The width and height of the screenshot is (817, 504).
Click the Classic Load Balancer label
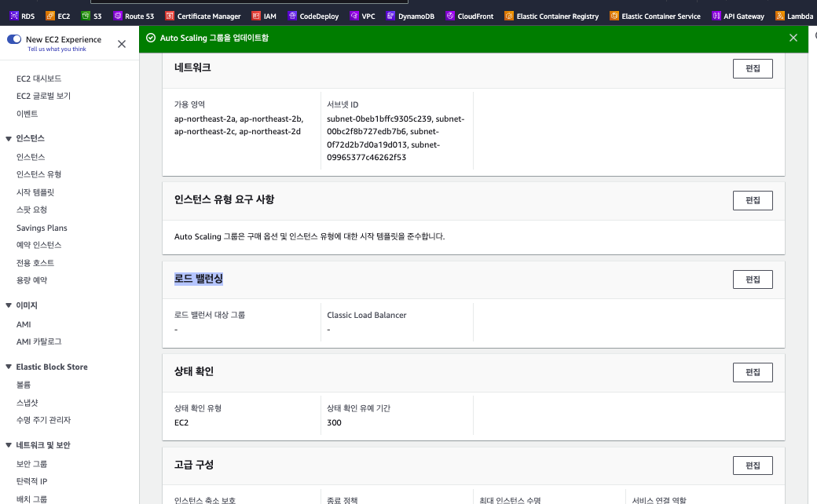pyautogui.click(x=366, y=315)
